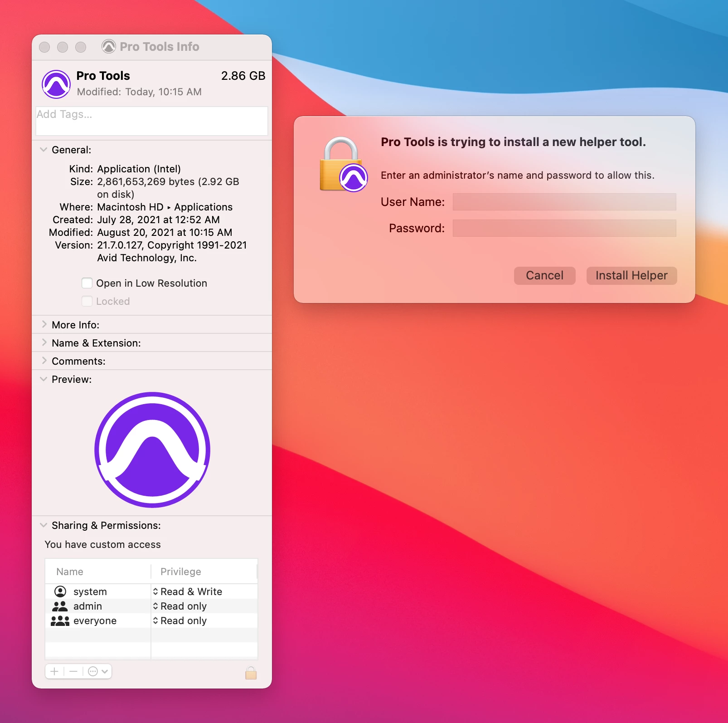Screen dimensions: 728x723
Task: Expand the More Info section
Action: click(44, 324)
